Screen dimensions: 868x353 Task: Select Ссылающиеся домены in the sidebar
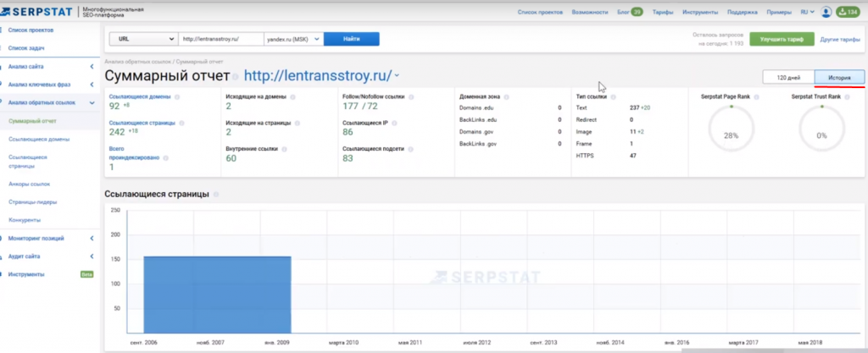pos(39,139)
